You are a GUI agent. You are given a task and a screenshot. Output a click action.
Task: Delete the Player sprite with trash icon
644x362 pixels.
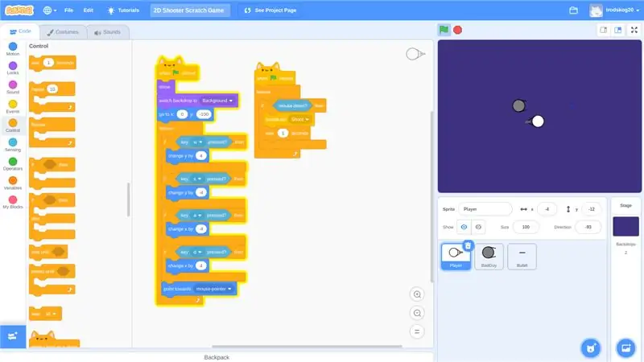[468, 245]
